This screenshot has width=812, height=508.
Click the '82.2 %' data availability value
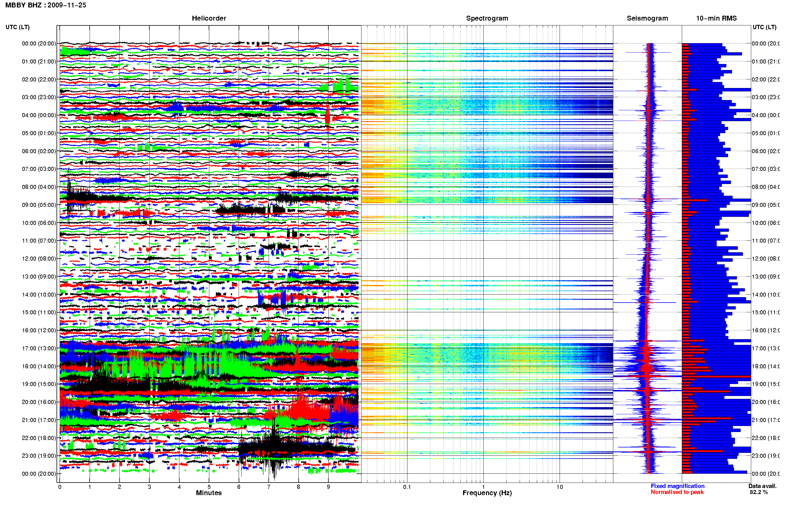tap(759, 492)
